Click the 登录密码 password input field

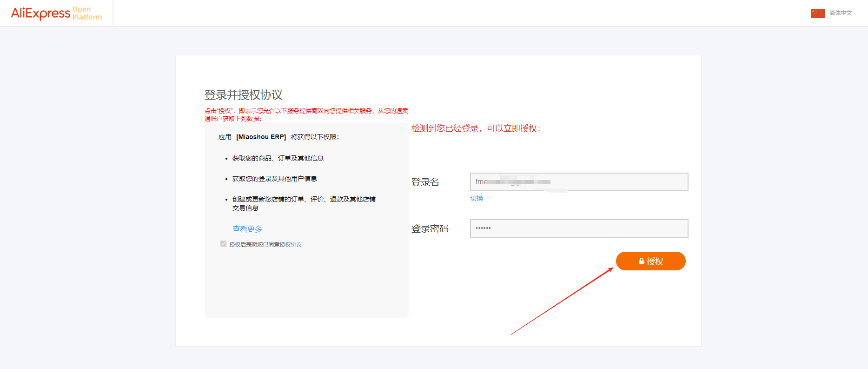point(579,228)
